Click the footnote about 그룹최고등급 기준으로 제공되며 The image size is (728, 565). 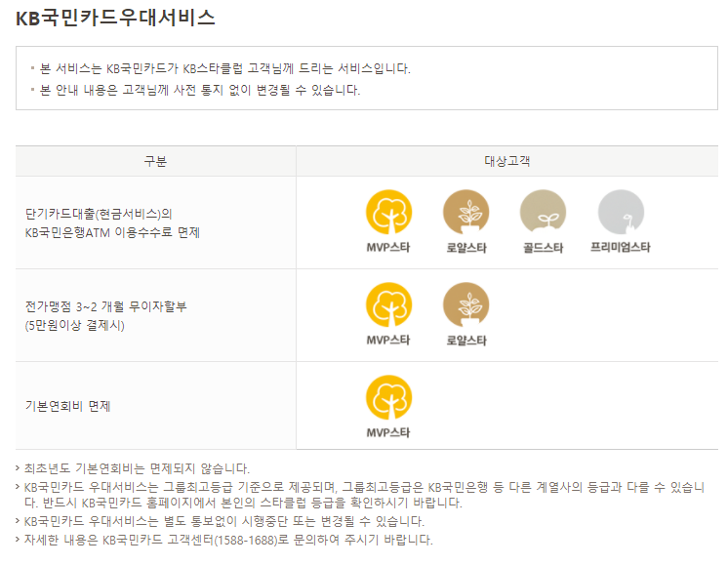(364, 495)
